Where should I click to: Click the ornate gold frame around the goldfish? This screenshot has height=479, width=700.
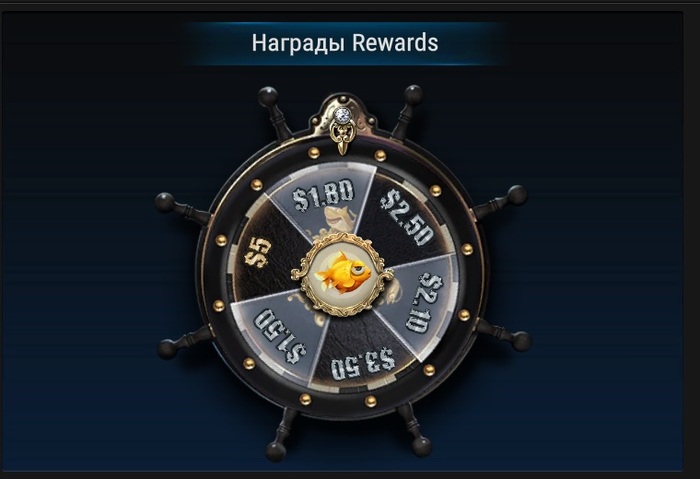[x=343, y=272]
